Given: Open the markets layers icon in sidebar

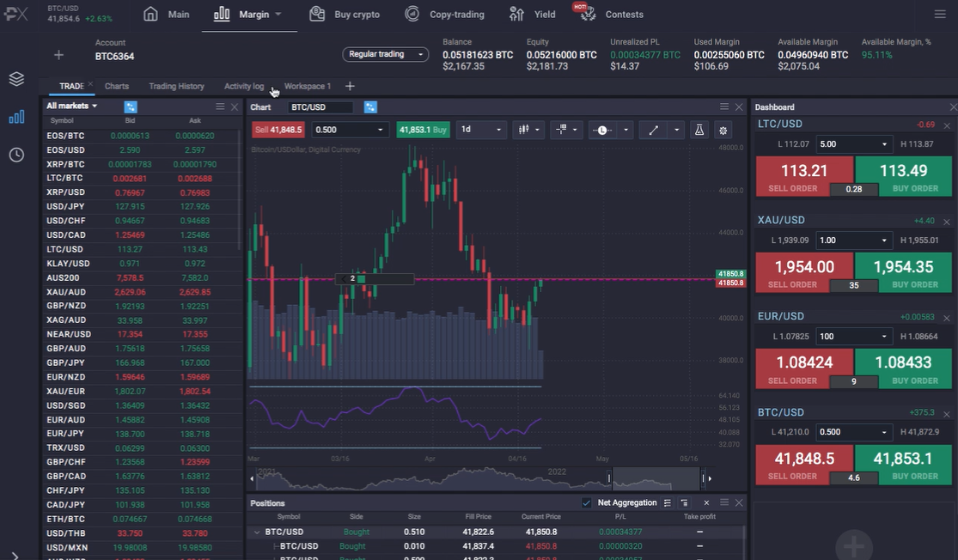Looking at the screenshot, I should (15, 78).
